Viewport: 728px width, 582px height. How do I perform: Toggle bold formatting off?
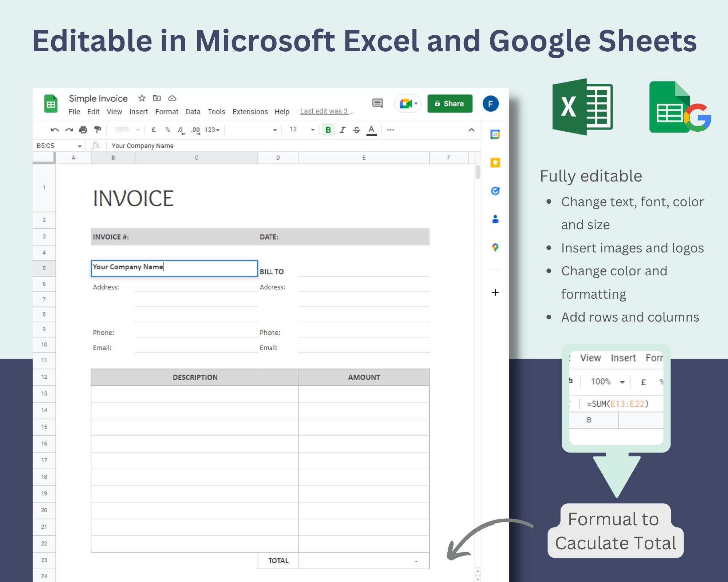tap(329, 129)
